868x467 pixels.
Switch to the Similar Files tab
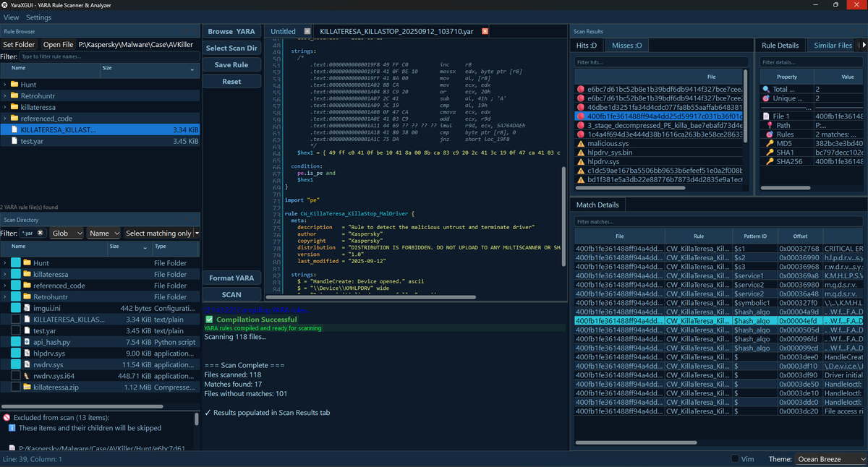tap(833, 45)
